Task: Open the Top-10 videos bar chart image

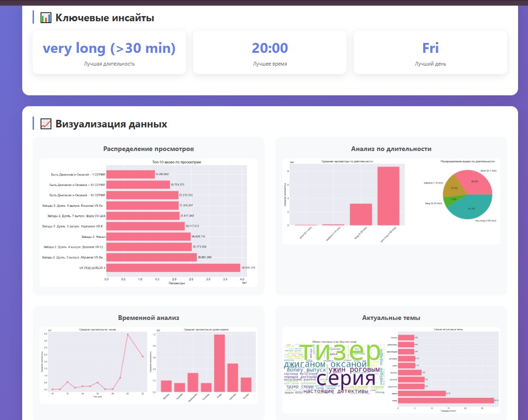Action: click(148, 222)
